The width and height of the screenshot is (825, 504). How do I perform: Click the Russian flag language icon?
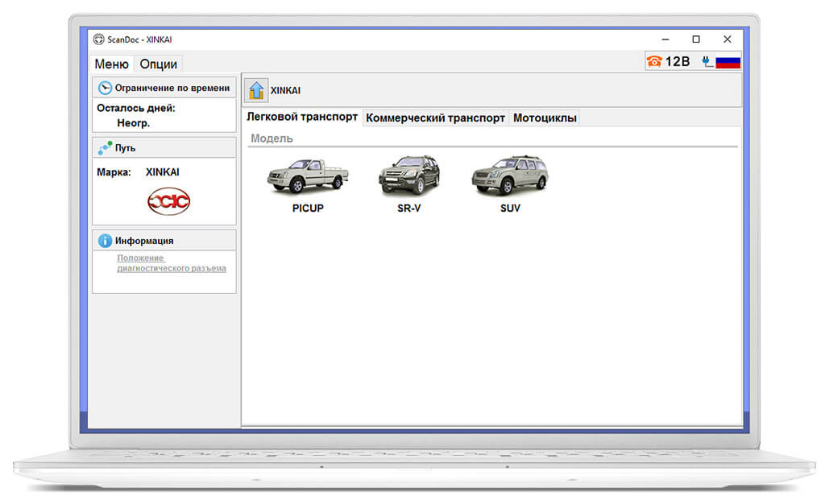pyautogui.click(x=728, y=62)
